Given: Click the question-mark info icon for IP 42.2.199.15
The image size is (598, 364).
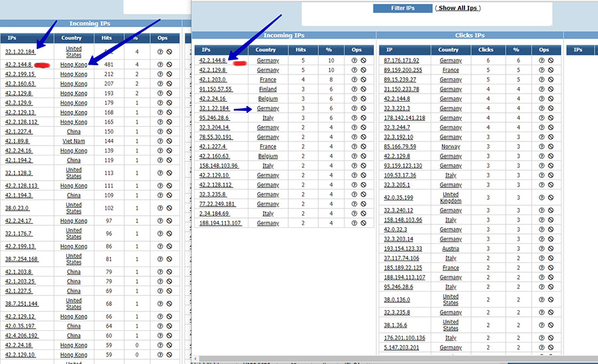Looking at the screenshot, I should (160, 74).
